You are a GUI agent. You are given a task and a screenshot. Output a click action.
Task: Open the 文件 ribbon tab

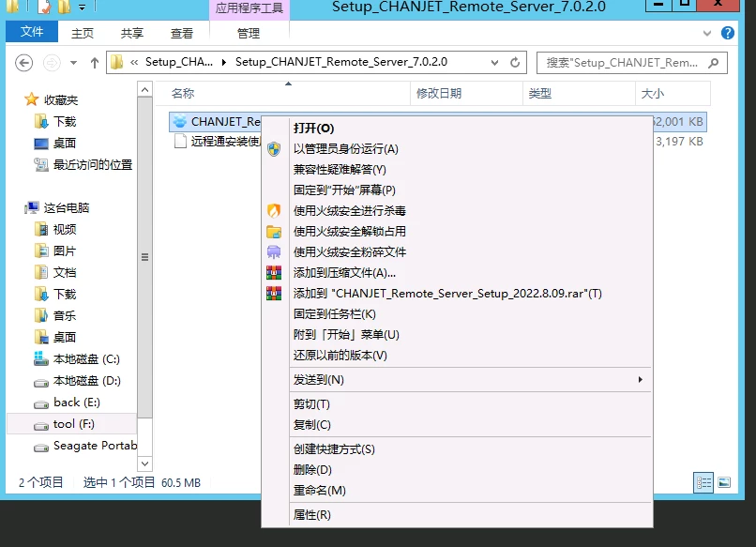coord(32,32)
